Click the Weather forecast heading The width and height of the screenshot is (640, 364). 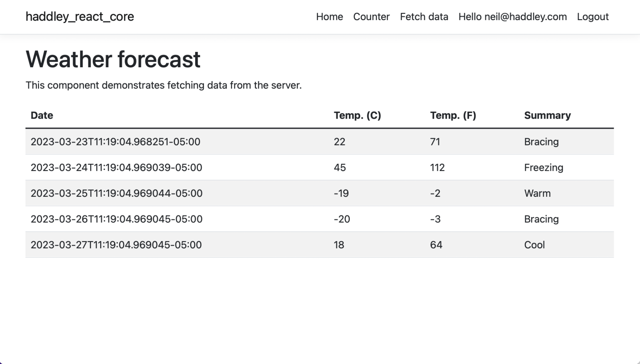113,59
